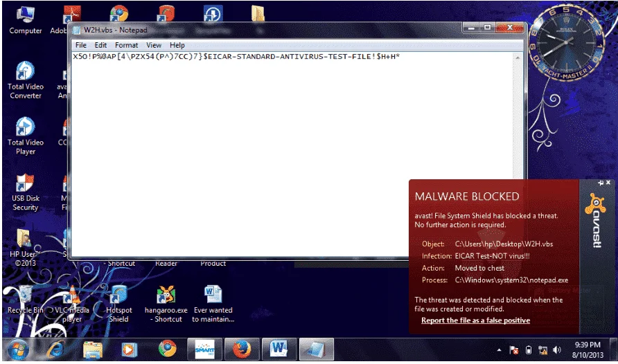Switch to Firefox in the taskbar
The width and height of the screenshot is (618, 364).
point(242,349)
